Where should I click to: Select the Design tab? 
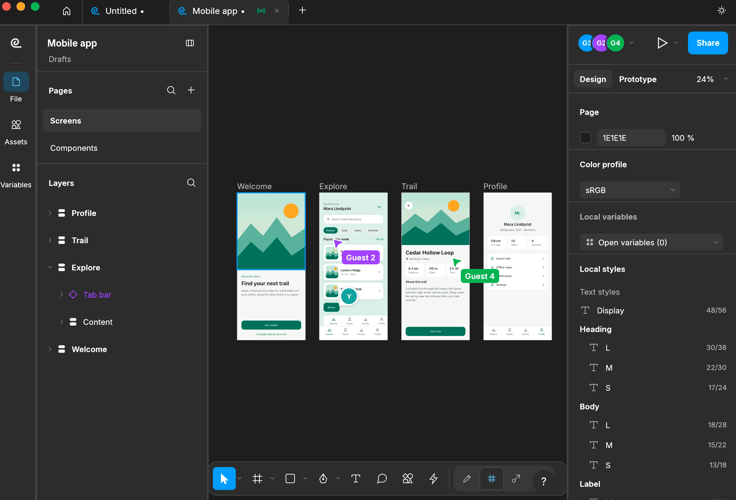click(x=592, y=79)
